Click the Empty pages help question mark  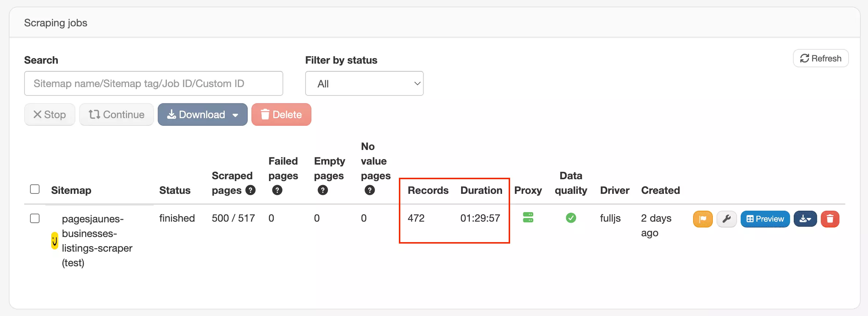tap(323, 190)
